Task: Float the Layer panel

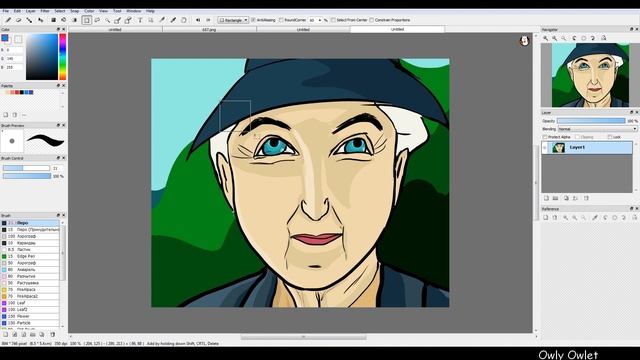Action: (631, 112)
